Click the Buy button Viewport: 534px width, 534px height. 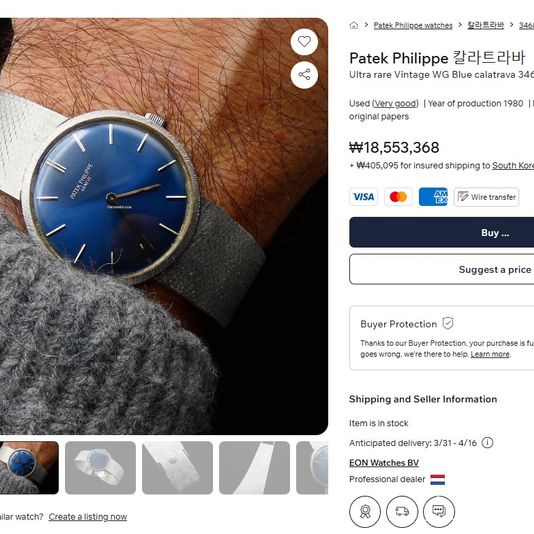(x=441, y=232)
